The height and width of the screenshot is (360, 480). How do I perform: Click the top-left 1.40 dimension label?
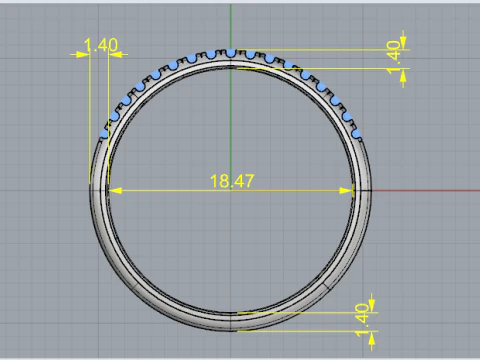coord(101,45)
